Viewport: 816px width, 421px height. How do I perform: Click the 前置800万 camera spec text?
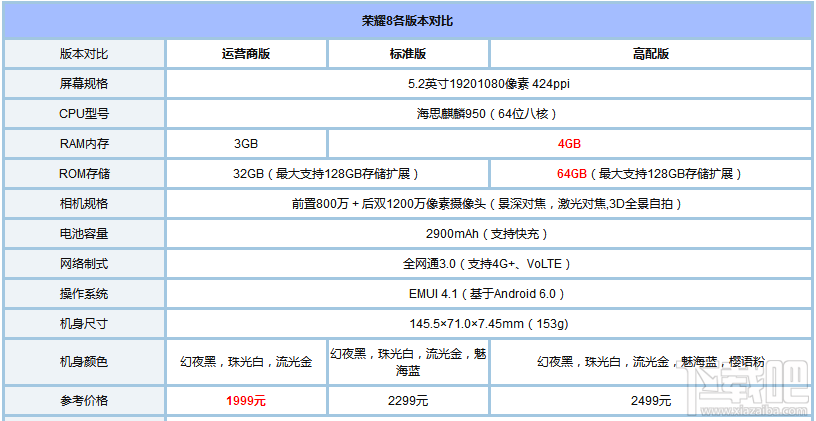[x=489, y=204]
